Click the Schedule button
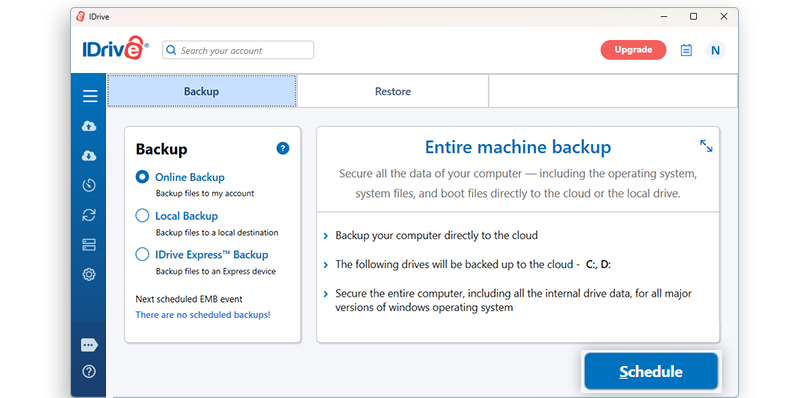This screenshot has width=798, height=398. tap(650, 371)
